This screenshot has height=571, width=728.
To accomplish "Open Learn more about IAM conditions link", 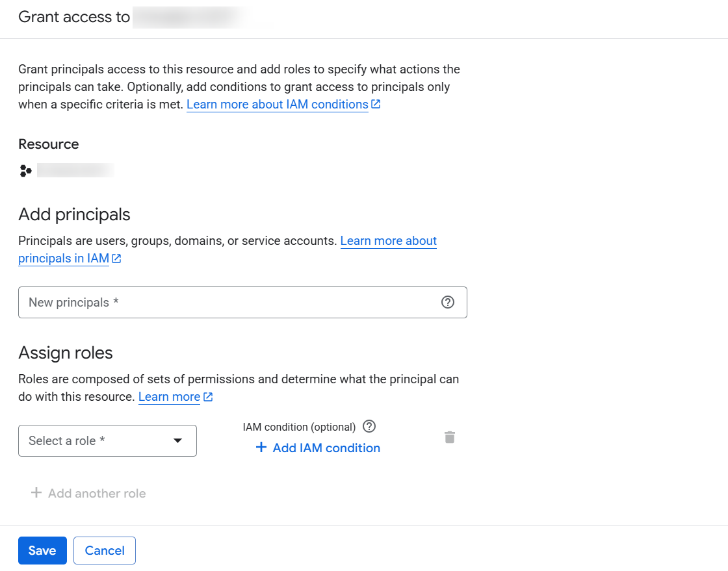I will (x=277, y=105).
